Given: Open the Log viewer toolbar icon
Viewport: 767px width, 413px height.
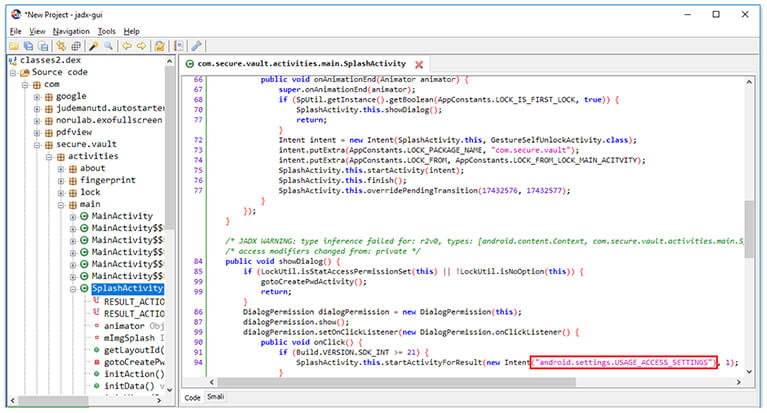Looking at the screenshot, I should click(x=179, y=46).
